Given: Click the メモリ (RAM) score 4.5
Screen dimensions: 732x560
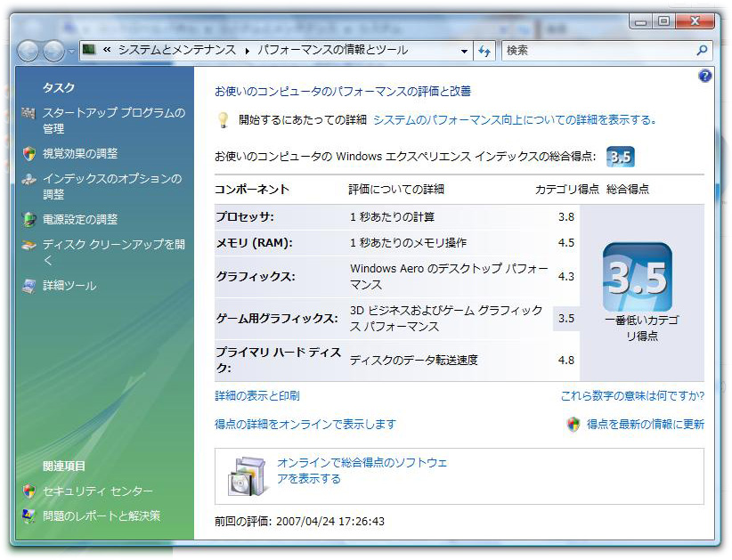Looking at the screenshot, I should click(566, 243).
